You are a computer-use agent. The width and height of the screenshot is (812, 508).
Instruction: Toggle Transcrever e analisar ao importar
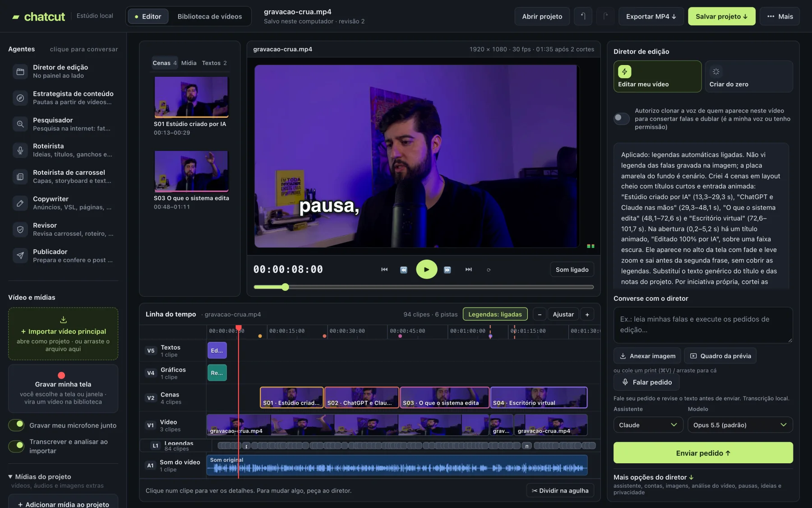pos(17,446)
